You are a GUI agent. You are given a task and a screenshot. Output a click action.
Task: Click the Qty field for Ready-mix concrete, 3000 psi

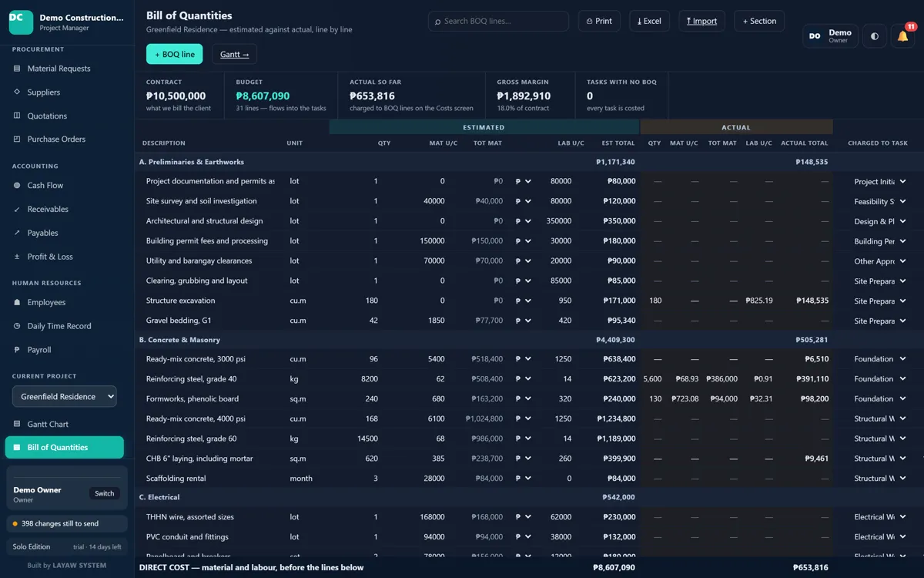(360, 359)
